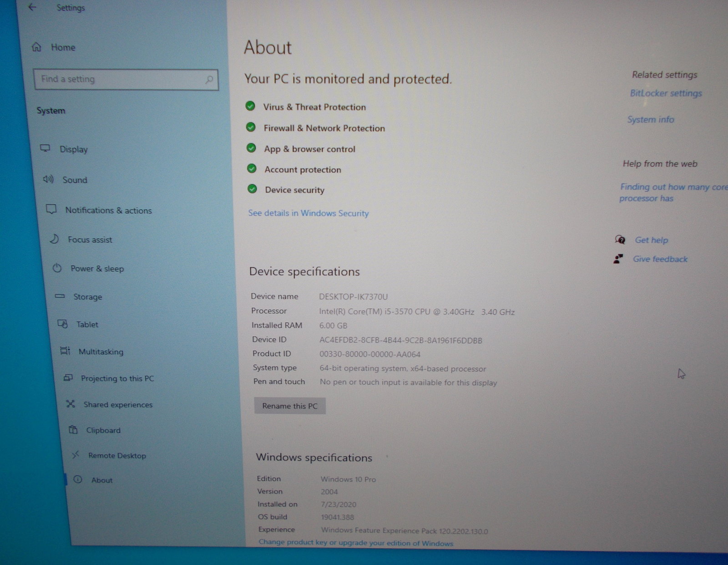This screenshot has height=565, width=728.
Task: Go to Remote Desktop settings
Action: point(117,455)
